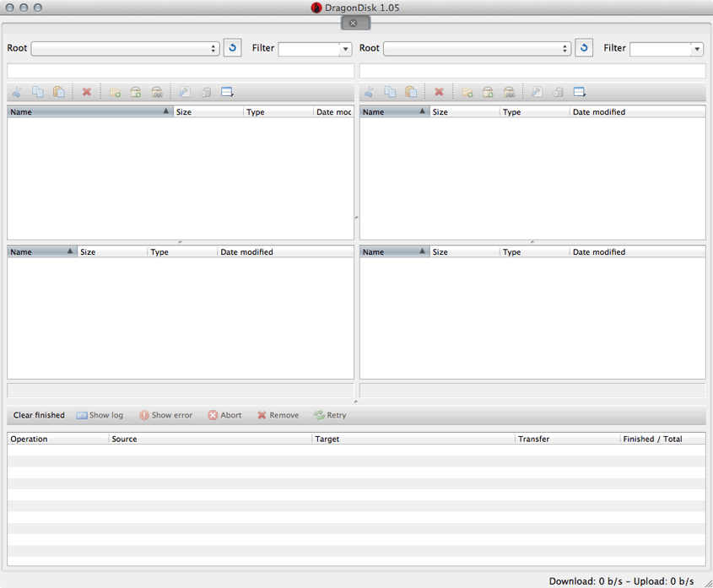Screen dimensions: 713x588
Task: Click the Abort button
Action: click(224, 415)
